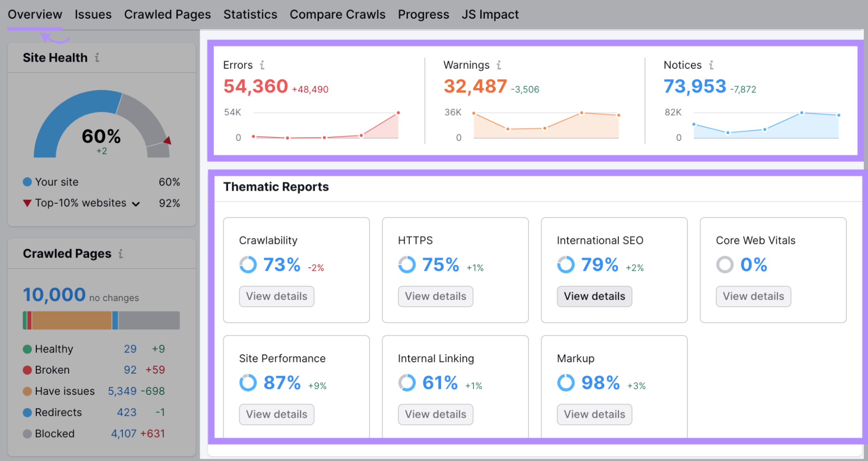Click the Warnings info icon

(499, 65)
